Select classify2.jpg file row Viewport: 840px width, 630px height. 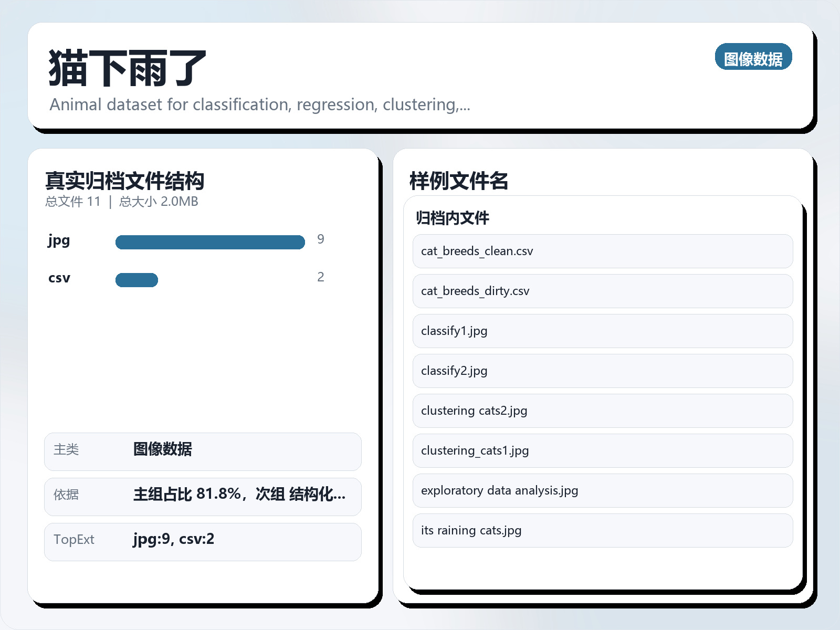(602, 371)
